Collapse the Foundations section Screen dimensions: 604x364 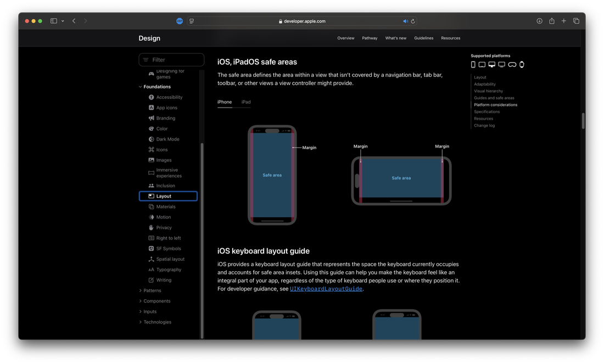(x=140, y=87)
